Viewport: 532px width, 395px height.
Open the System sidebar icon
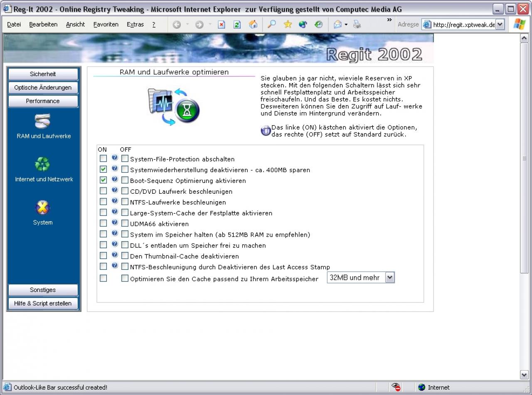[42, 207]
